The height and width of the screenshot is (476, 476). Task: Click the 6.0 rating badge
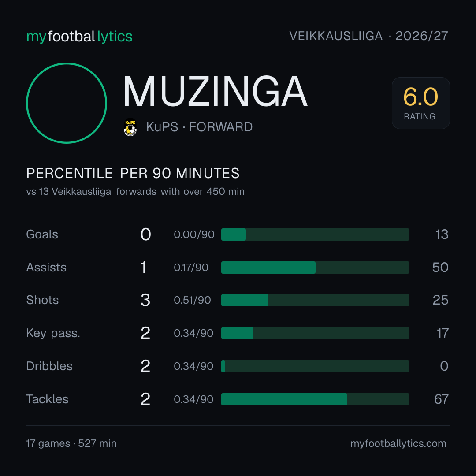(420, 103)
